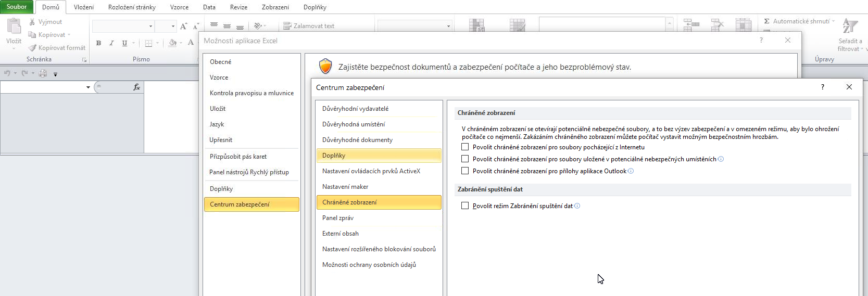Switch to the Vzorce ribbon tab
Viewport: 868px width, 296px height.
coord(179,7)
